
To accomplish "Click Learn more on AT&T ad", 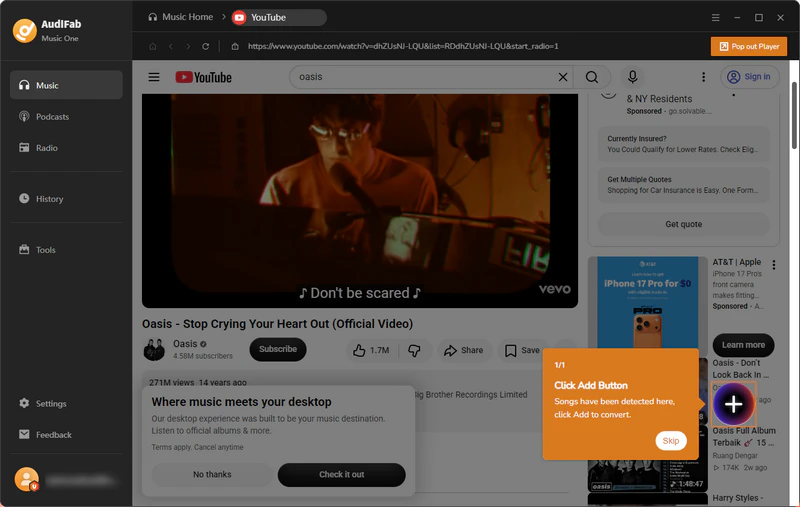I will point(743,345).
